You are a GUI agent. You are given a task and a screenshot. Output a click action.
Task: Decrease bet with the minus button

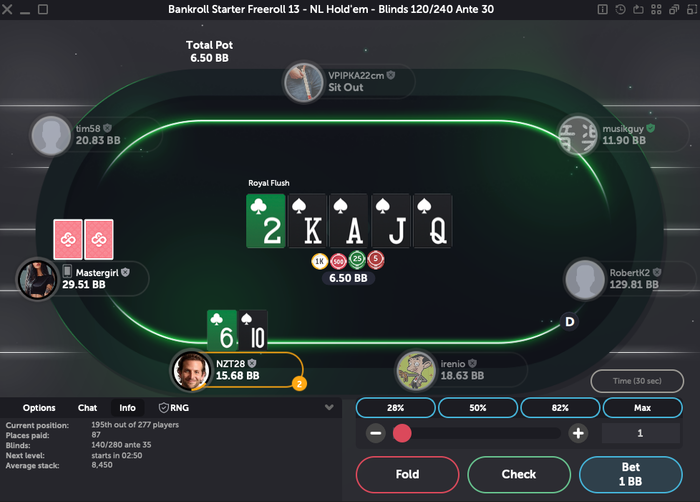point(376,433)
